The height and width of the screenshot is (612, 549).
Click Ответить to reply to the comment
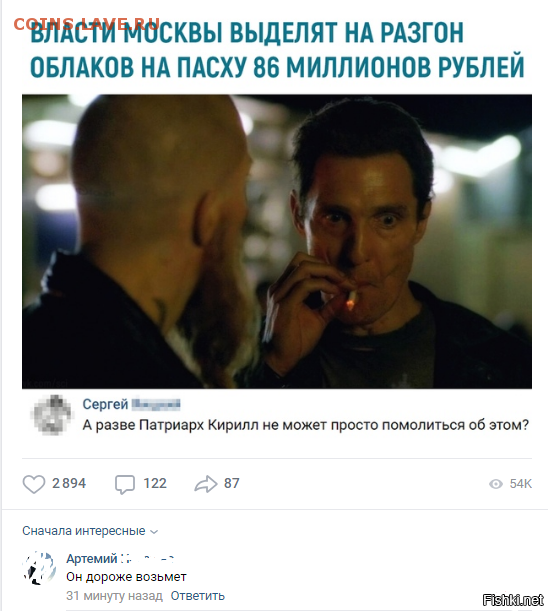click(197, 596)
